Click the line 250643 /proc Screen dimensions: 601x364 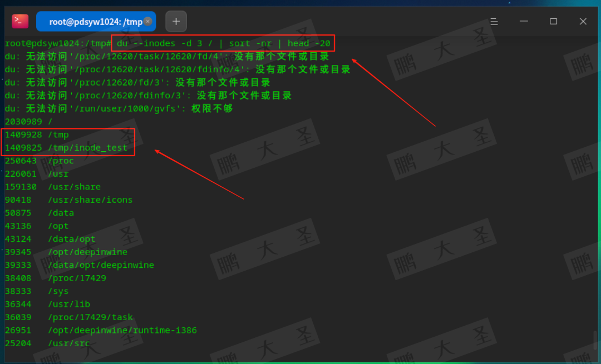[39, 161]
